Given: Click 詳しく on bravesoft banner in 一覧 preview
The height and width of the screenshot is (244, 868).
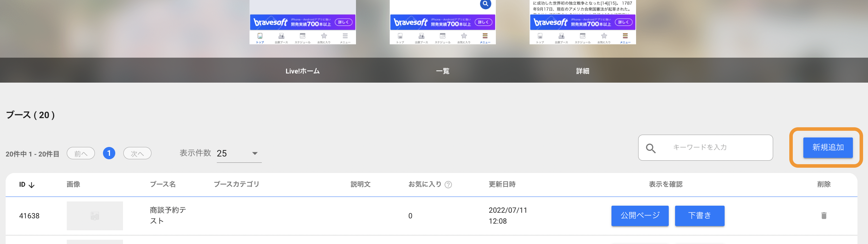Looking at the screenshot, I should point(484,22).
